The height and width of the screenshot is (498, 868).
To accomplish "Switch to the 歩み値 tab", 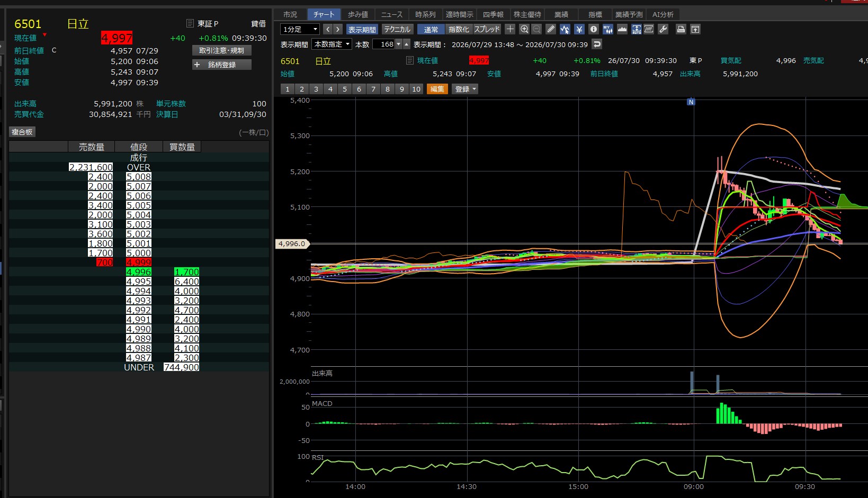I will [358, 14].
